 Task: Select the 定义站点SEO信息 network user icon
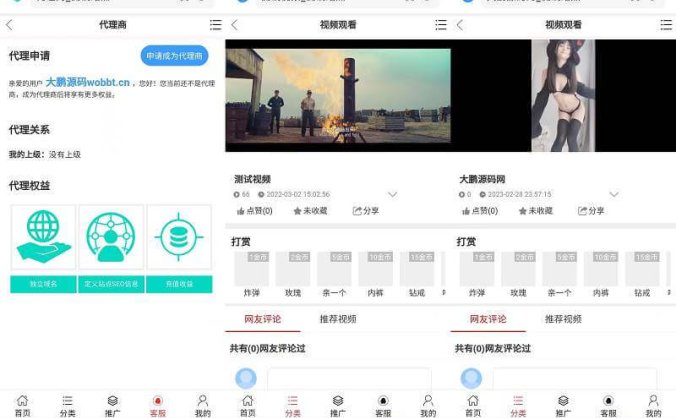tap(111, 237)
